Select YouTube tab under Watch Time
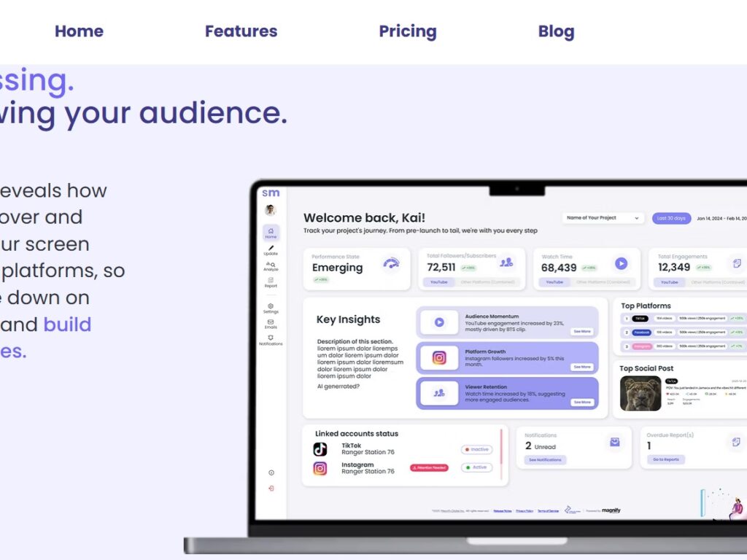Image resolution: width=747 pixels, height=560 pixels. (x=554, y=282)
